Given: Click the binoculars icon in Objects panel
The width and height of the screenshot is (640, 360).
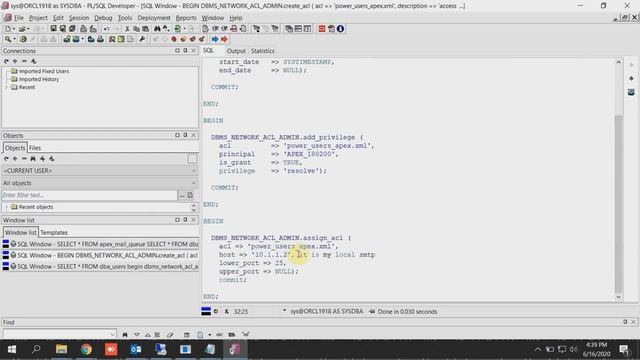Looking at the screenshot, I should point(33,159).
